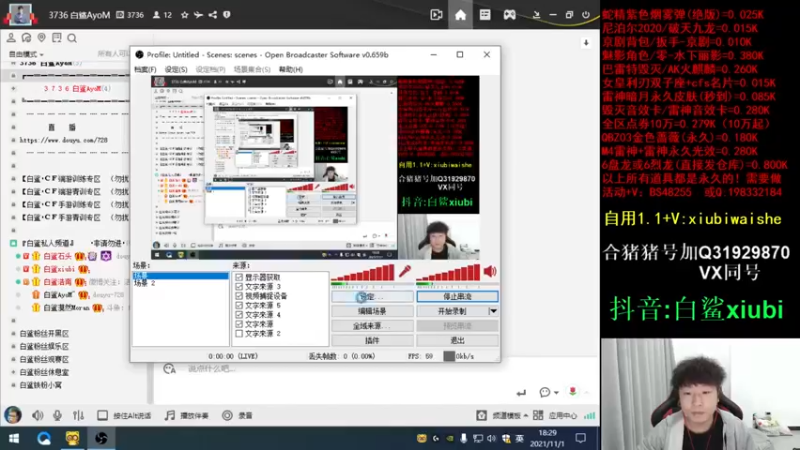Viewport: 800px width, 450px height.
Task: Click the download arrow at chat top right
Action: point(586,43)
